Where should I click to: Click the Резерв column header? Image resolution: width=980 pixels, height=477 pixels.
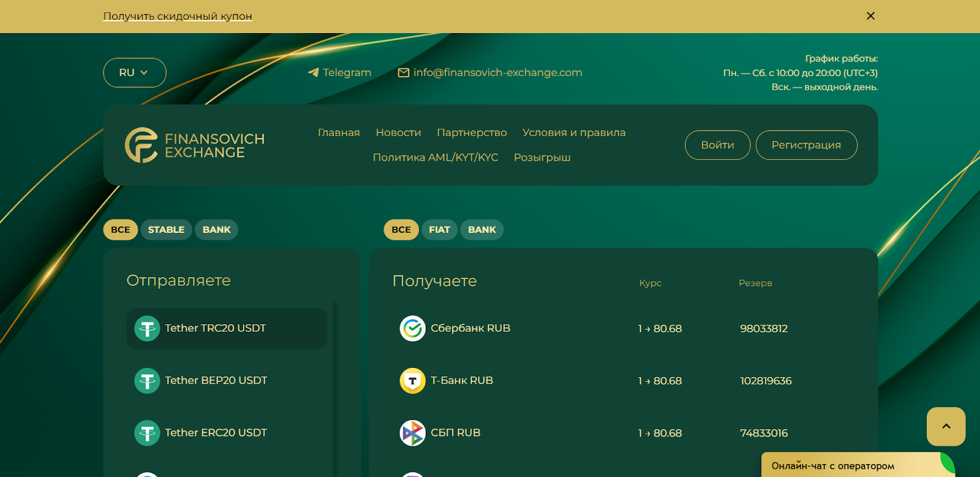(x=755, y=283)
